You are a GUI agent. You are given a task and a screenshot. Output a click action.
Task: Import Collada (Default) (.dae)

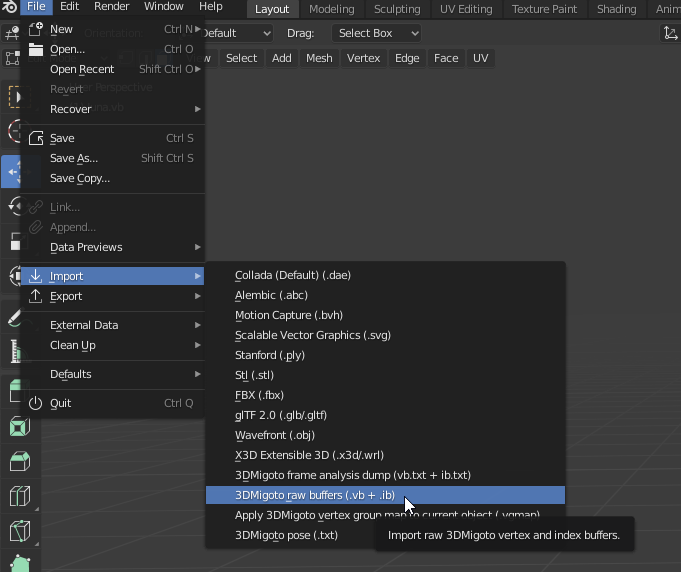[385, 275]
